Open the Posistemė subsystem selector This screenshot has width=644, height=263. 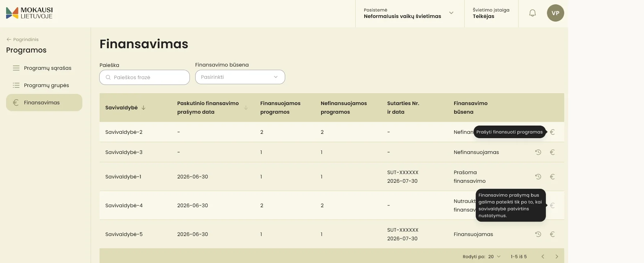[410, 13]
